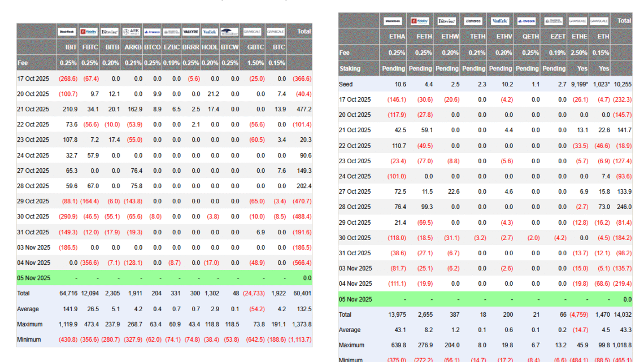644x362 pixels.
Task: Click the HODL ticker header
Action: (210, 47)
